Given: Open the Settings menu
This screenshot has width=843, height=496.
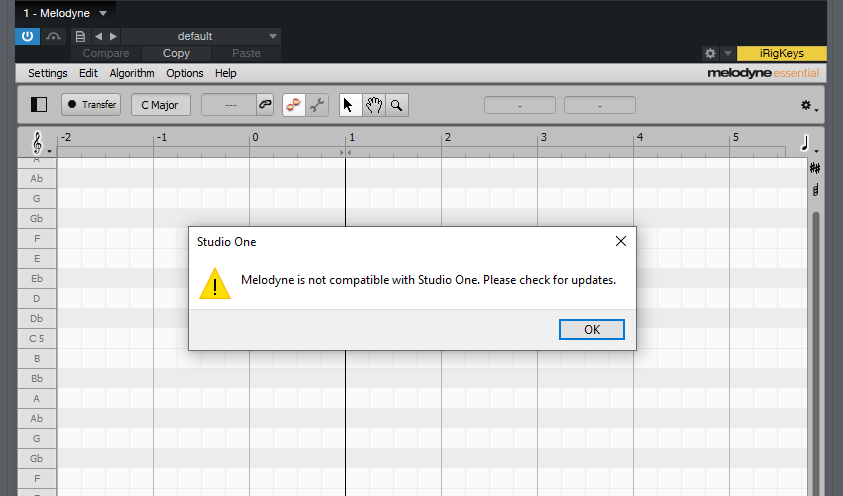Looking at the screenshot, I should 48,73.
